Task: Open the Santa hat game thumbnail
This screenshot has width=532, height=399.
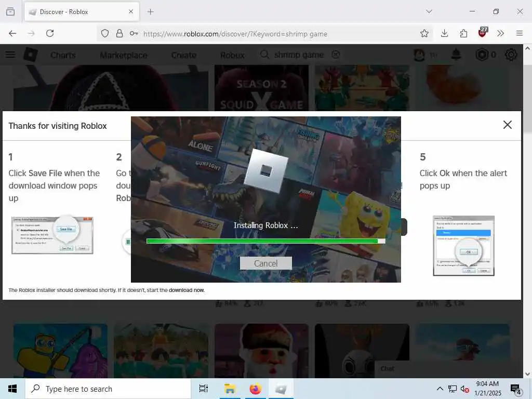Action: click(x=262, y=351)
